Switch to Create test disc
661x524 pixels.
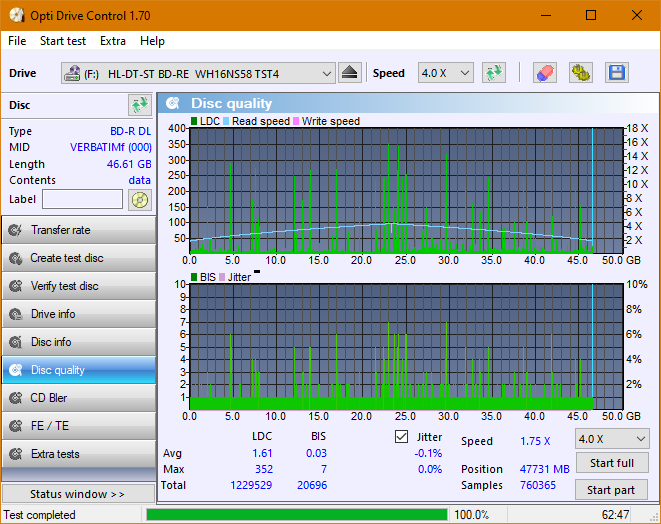click(79, 258)
